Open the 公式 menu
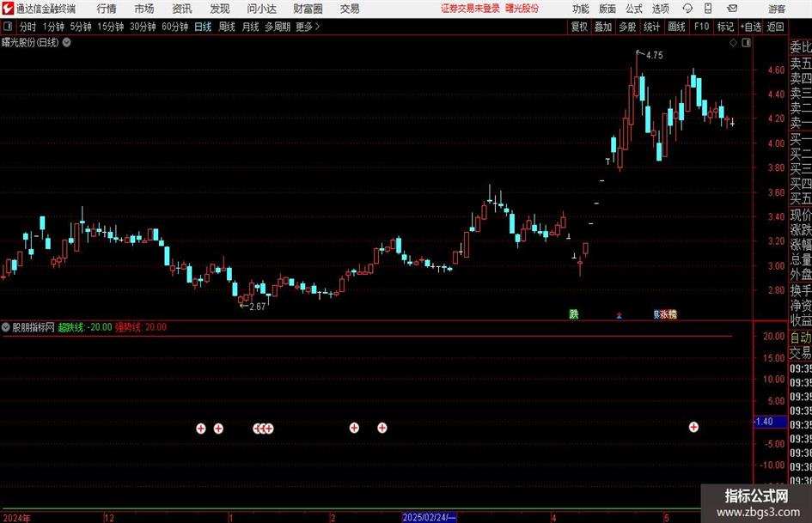 (633, 9)
